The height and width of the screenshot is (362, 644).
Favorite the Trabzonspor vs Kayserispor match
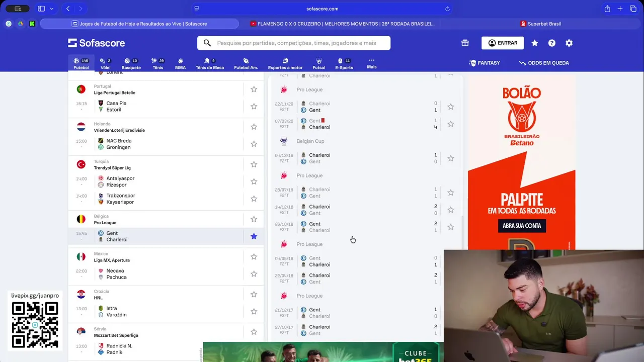(x=254, y=199)
